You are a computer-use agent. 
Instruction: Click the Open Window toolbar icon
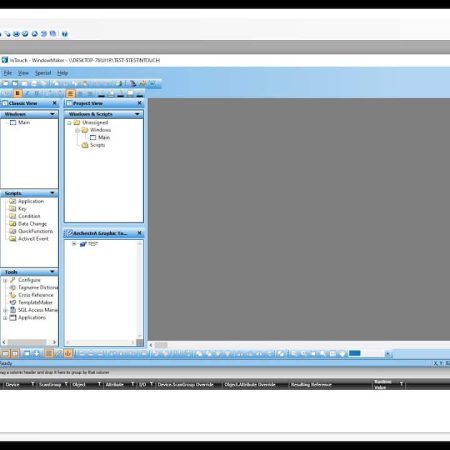(x=15, y=84)
